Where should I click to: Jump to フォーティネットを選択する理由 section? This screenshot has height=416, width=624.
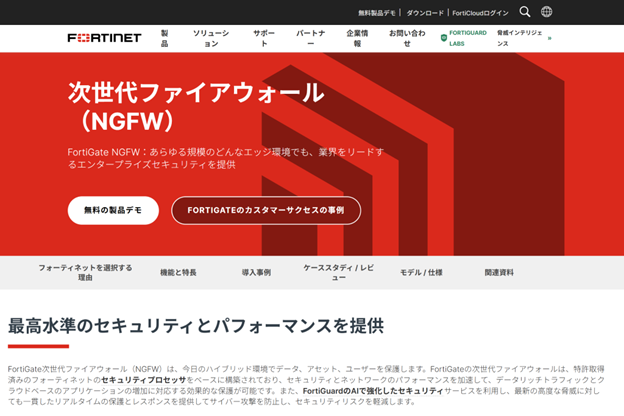point(85,272)
